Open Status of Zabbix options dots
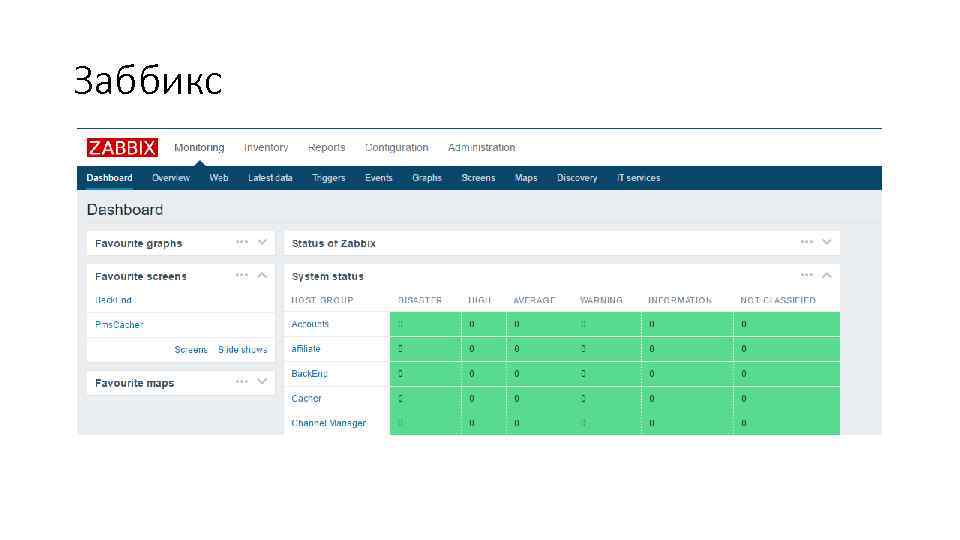 tap(807, 242)
